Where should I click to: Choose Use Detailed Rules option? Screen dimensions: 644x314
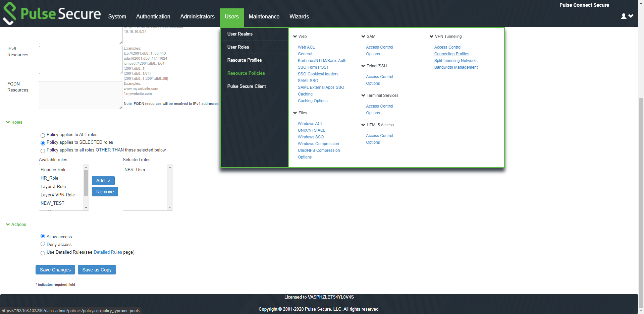click(43, 253)
